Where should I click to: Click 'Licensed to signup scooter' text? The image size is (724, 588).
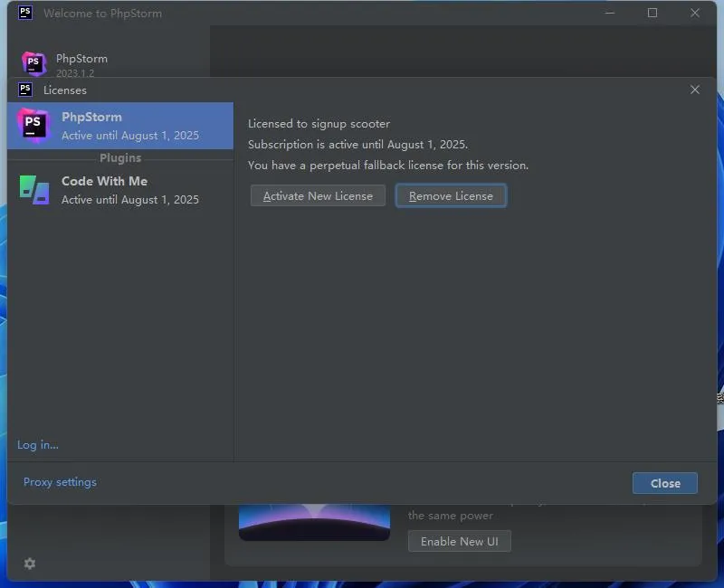(319, 124)
